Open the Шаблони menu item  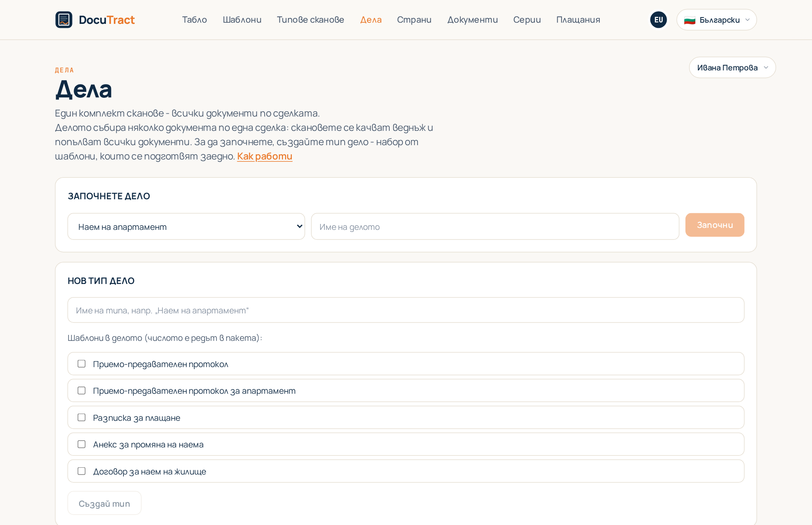(242, 19)
